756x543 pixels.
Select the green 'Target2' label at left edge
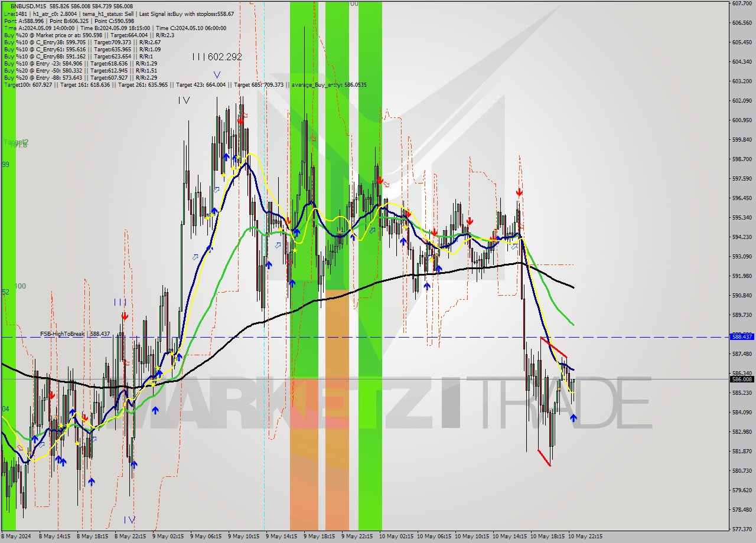15,142
